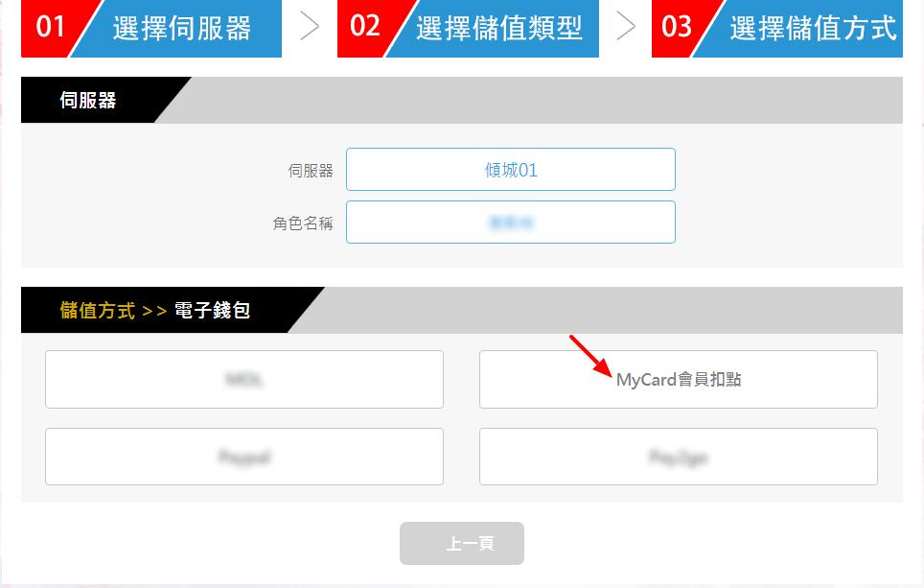Select the 傾城01 server field
The width and height of the screenshot is (924, 588).
(x=511, y=169)
